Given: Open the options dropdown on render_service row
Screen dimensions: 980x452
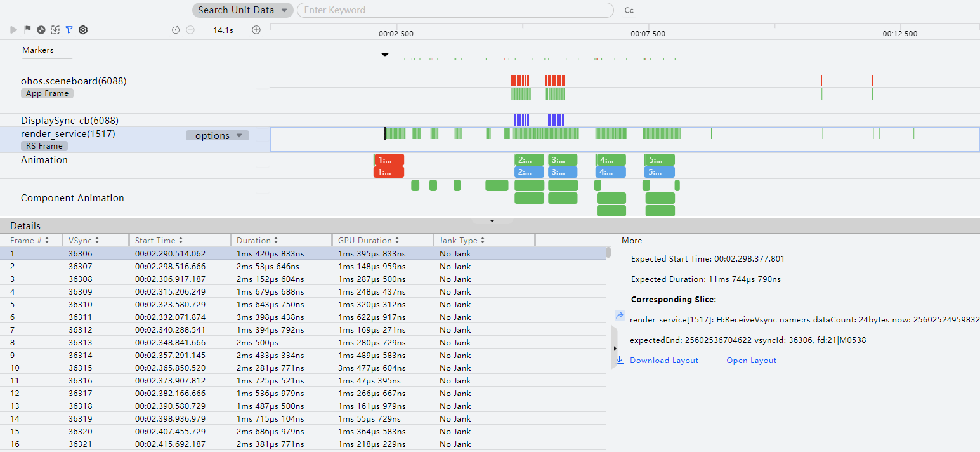Looking at the screenshot, I should (218, 136).
